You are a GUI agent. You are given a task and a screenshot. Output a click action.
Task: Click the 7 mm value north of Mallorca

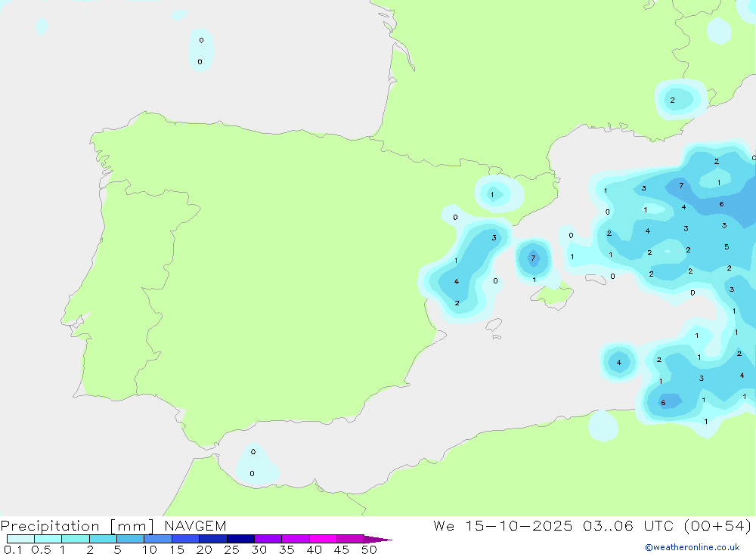[x=533, y=258]
